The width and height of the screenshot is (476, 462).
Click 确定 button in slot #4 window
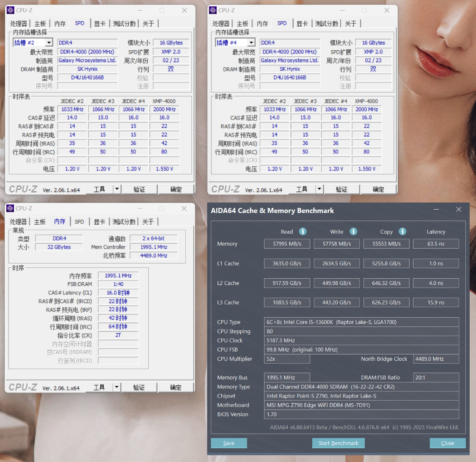(x=378, y=189)
